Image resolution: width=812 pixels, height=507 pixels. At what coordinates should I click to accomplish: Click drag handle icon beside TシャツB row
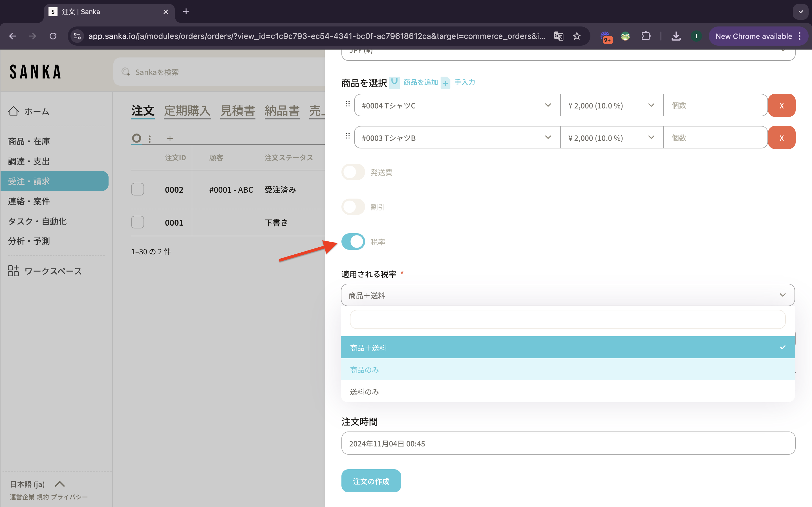click(348, 136)
